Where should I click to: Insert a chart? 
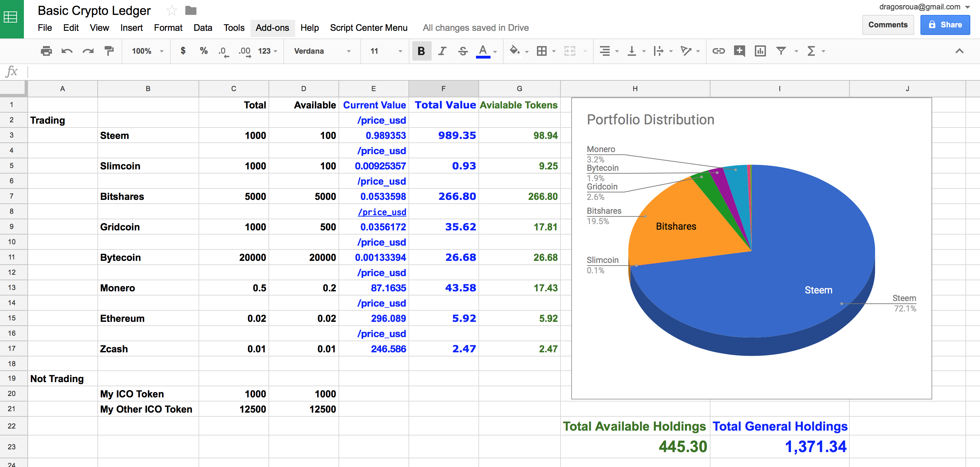pos(760,51)
